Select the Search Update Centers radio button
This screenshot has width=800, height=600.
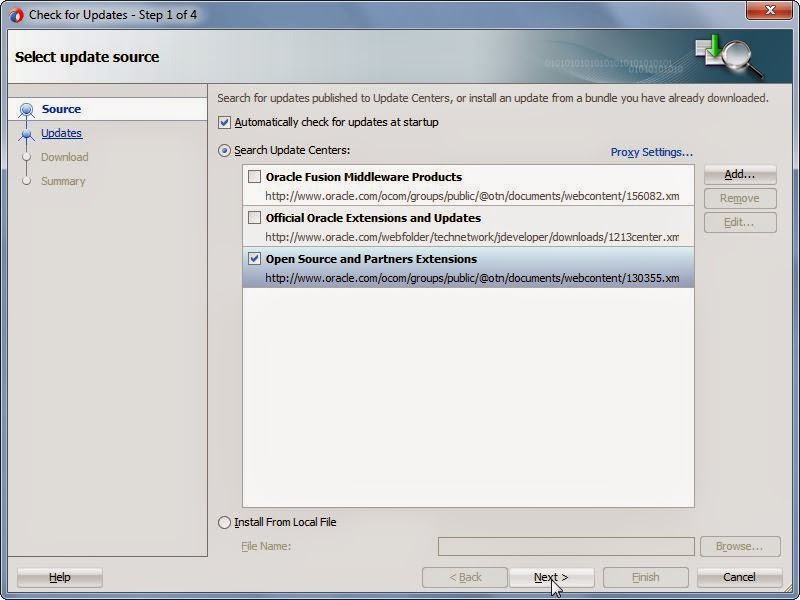[x=224, y=151]
